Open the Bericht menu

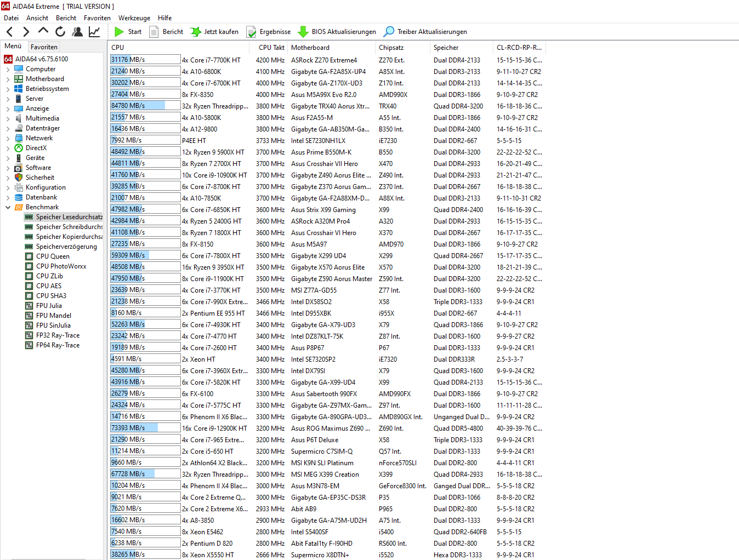[x=66, y=18]
